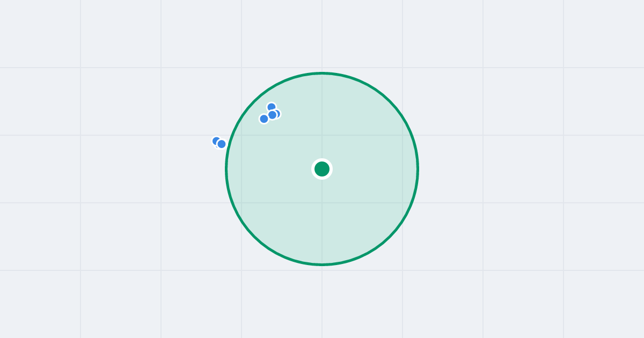This screenshot has width=644, height=338.
Task: Click the shaded area below the center marker
Action: click(x=322, y=220)
